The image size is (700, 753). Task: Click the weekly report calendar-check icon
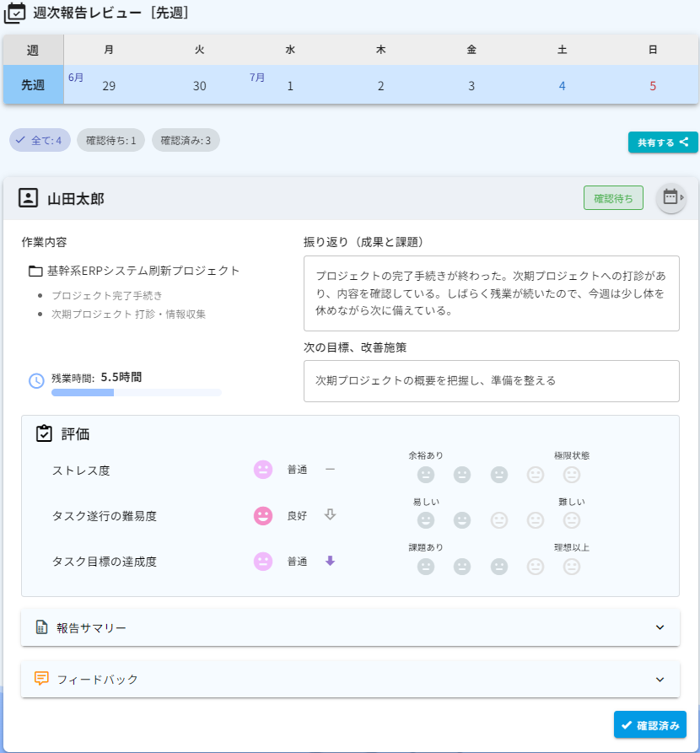14,13
